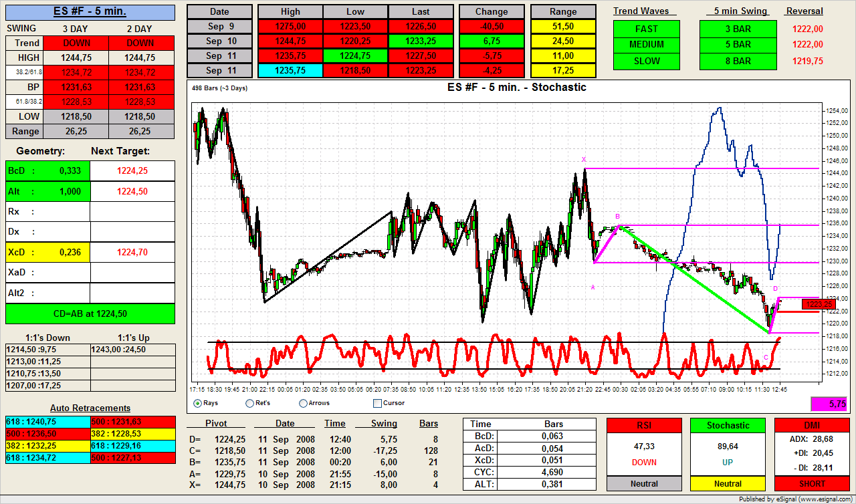Click the 'C=' pivot row label

click(x=195, y=451)
